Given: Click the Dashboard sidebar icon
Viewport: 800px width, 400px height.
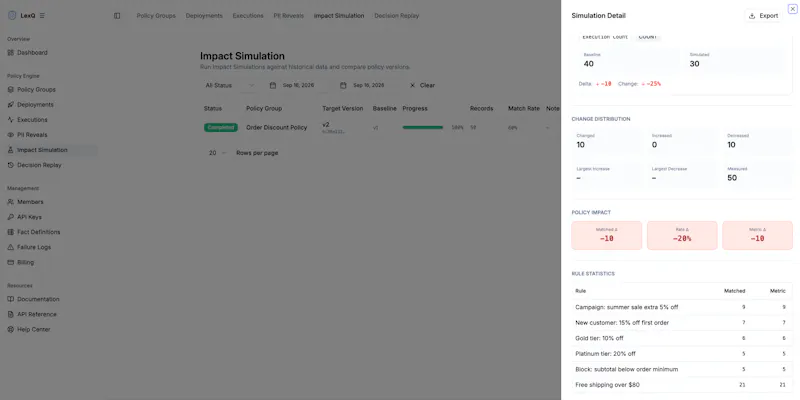Looking at the screenshot, I should point(11,53).
